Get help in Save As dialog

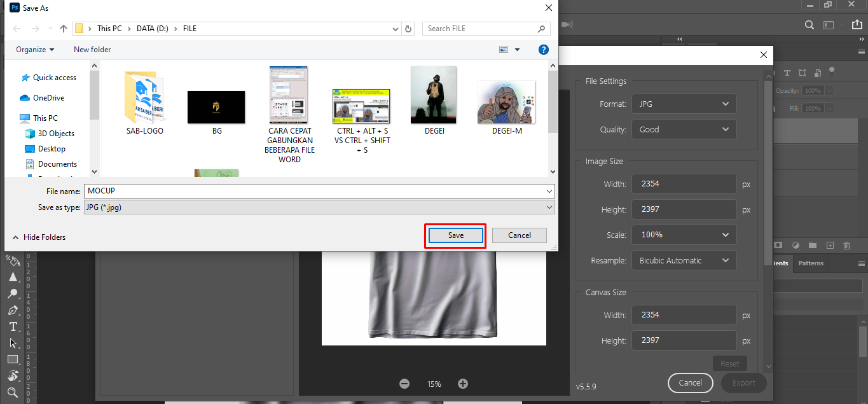coord(544,49)
